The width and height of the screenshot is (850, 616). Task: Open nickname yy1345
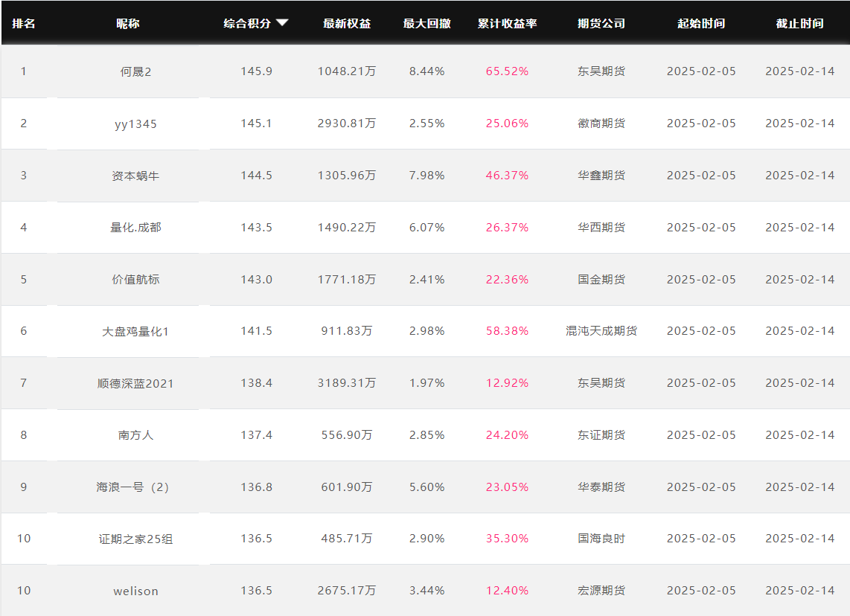click(x=135, y=124)
